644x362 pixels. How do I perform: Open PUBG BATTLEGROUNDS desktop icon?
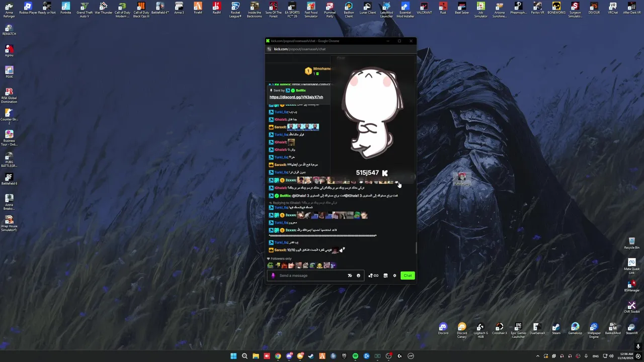coord(9,159)
